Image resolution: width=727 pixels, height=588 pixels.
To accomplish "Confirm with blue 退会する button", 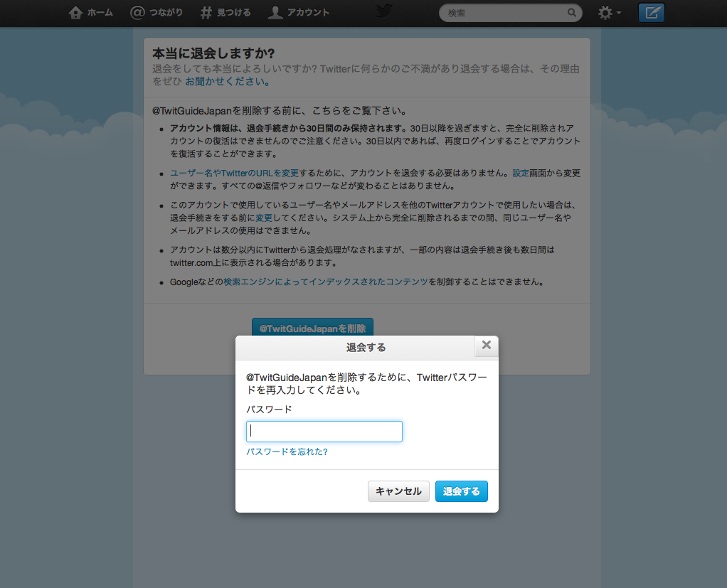I will coord(462,491).
